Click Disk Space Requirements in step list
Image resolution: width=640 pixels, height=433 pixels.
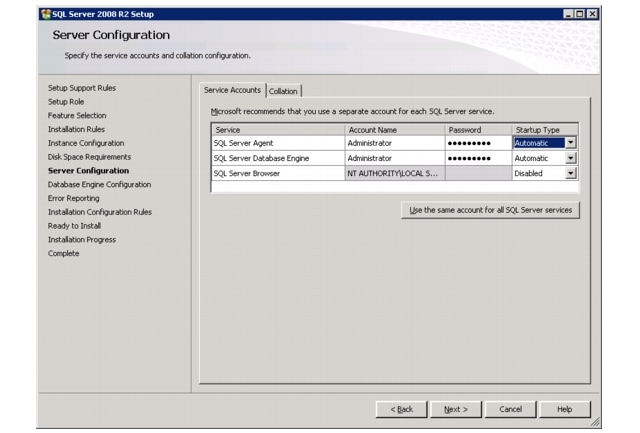[x=89, y=157]
